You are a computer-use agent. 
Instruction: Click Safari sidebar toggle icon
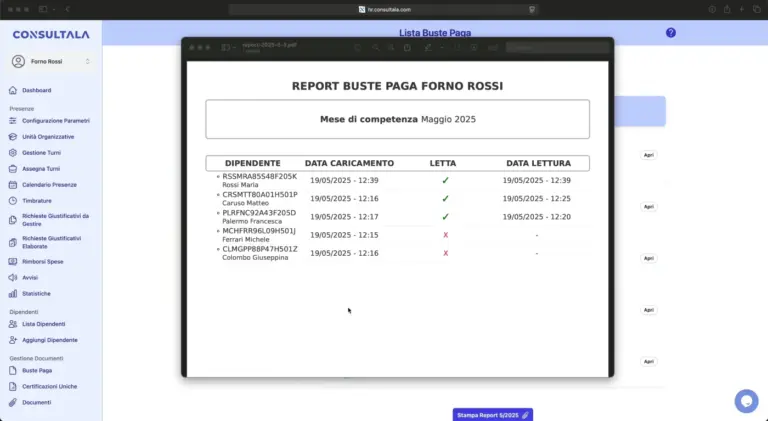(x=43, y=9)
